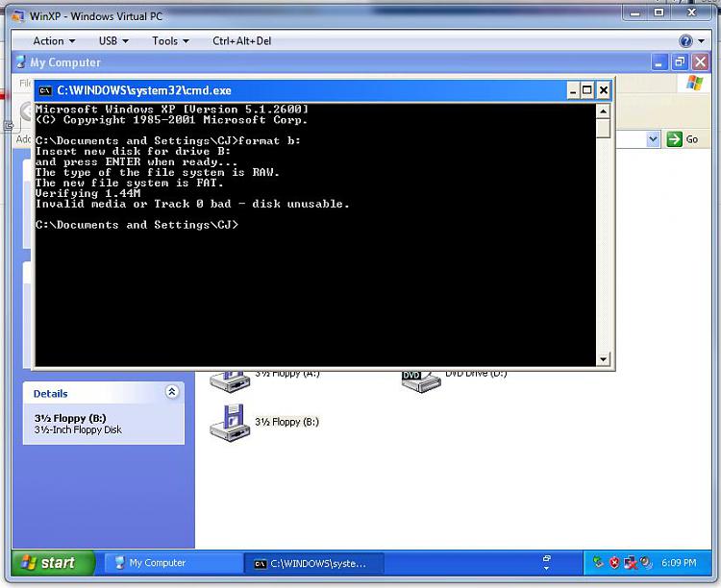Open the USB menu in Virtual PC
721x588 pixels.
[x=113, y=41]
